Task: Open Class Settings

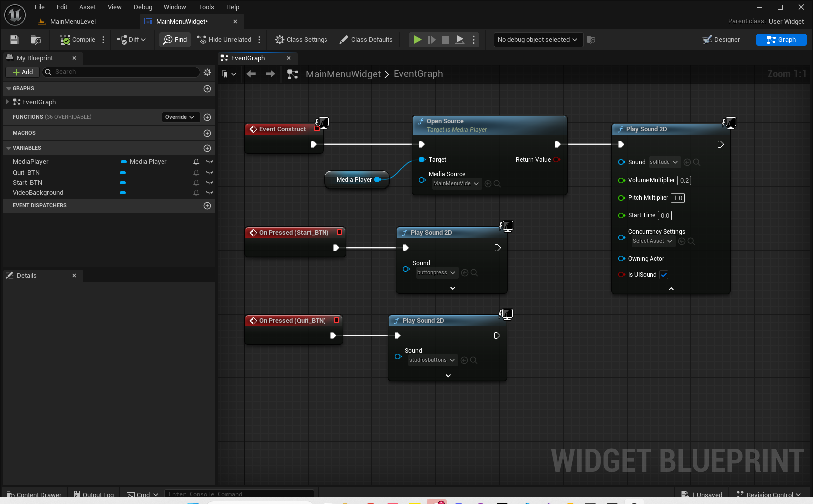Action: click(x=301, y=40)
